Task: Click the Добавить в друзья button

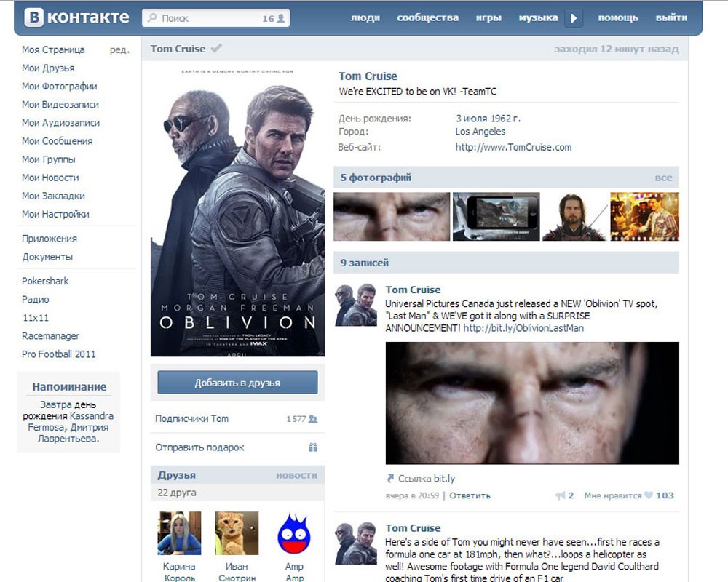Action: (x=238, y=383)
